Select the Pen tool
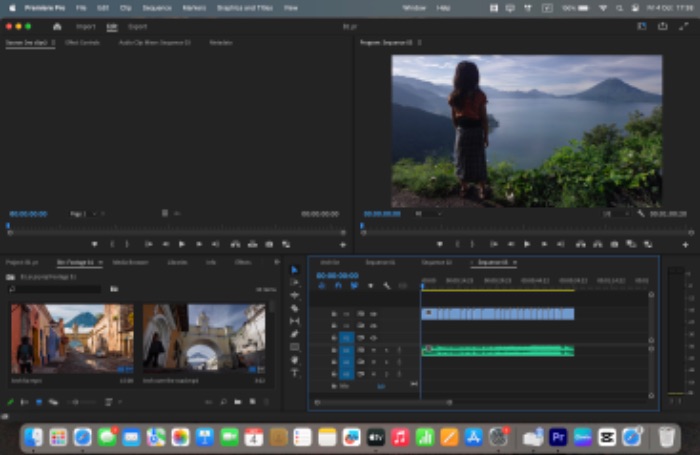Screen dimensions: 700x455 click(x=295, y=334)
